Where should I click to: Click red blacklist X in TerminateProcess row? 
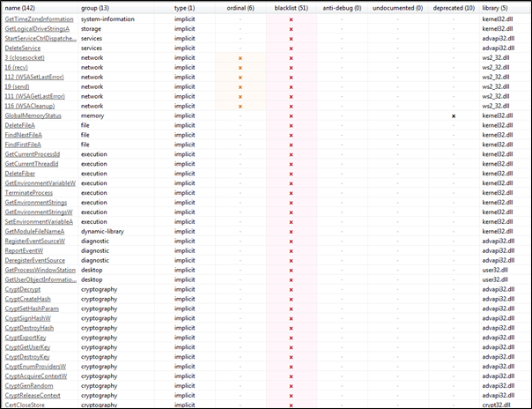point(292,193)
